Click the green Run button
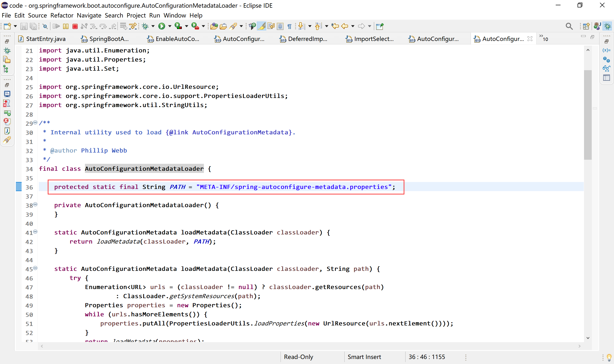Viewport: 614px width, 364px height. tap(162, 26)
